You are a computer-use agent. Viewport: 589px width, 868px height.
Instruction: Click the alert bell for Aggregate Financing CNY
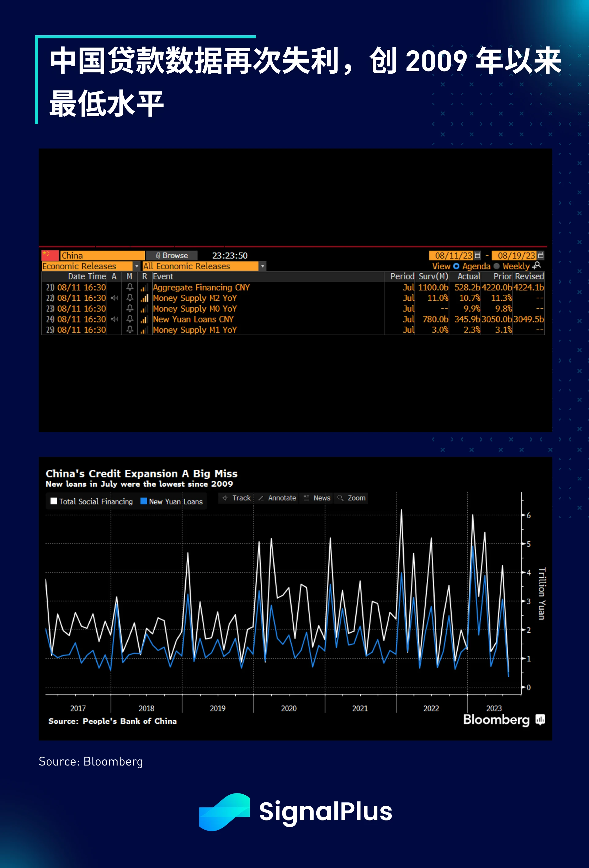click(129, 287)
